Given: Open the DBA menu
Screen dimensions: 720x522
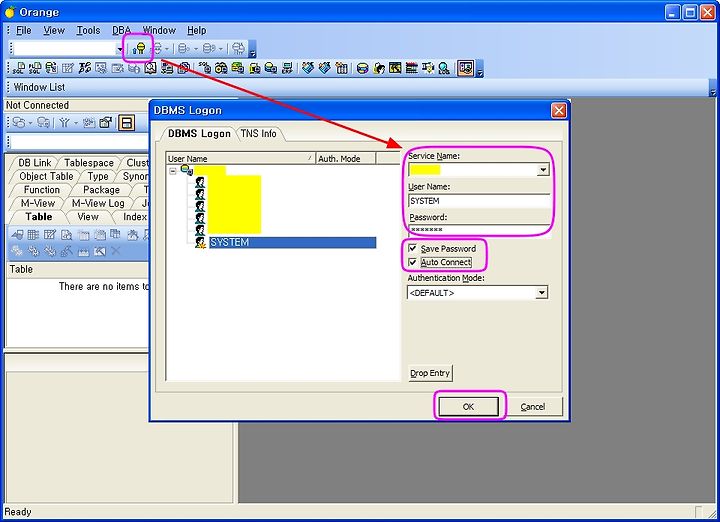Looking at the screenshot, I should tap(122, 30).
